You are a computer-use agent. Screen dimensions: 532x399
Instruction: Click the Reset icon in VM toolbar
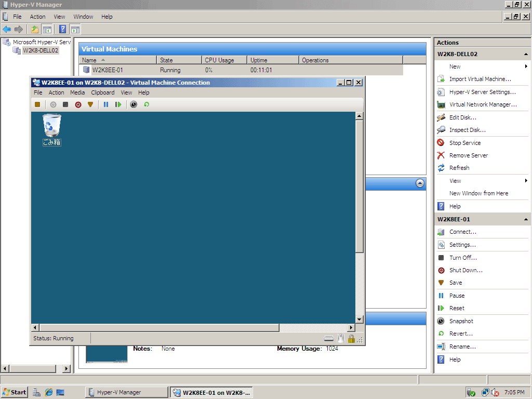pyautogui.click(x=118, y=104)
